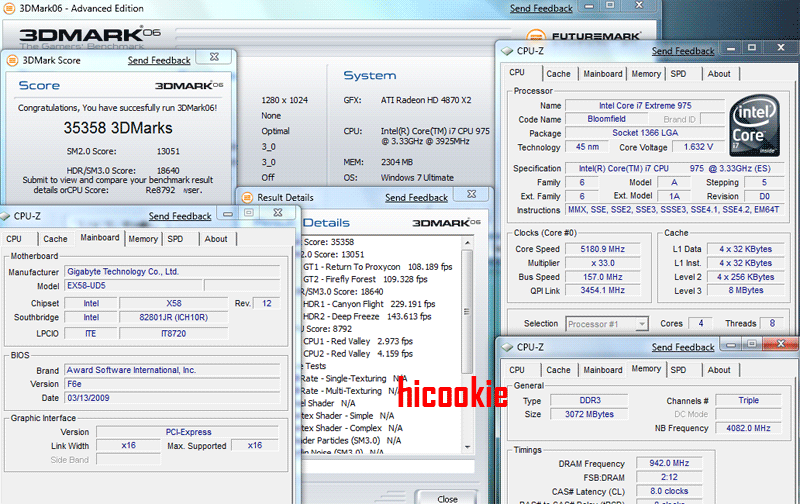Viewport: 800px width, 504px height.
Task: Click the Result Details window orange icon
Action: (x=247, y=197)
